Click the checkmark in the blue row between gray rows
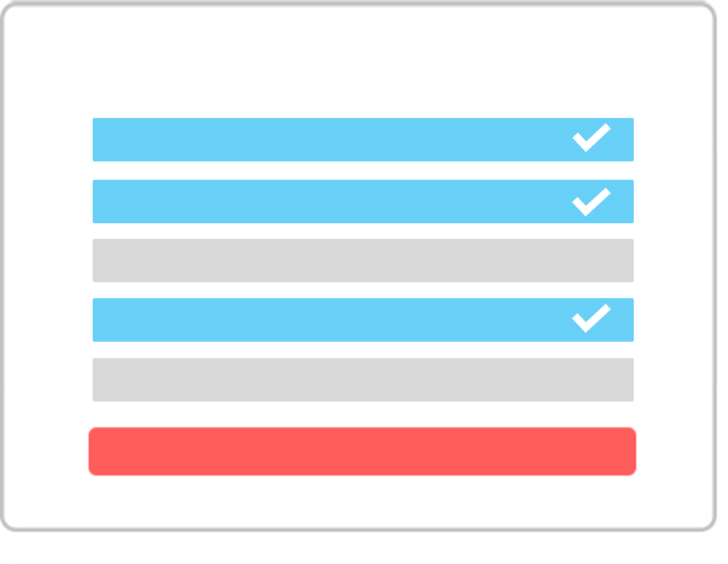 tap(591, 318)
